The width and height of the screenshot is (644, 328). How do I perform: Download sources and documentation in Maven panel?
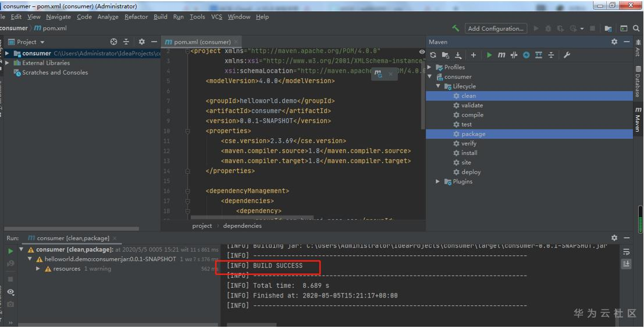point(458,55)
